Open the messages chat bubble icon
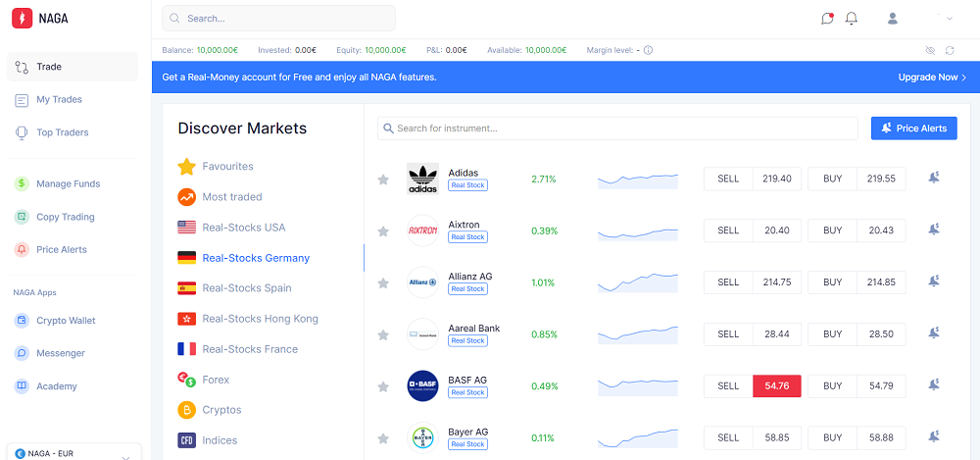This screenshot has width=980, height=460. pyautogui.click(x=827, y=19)
